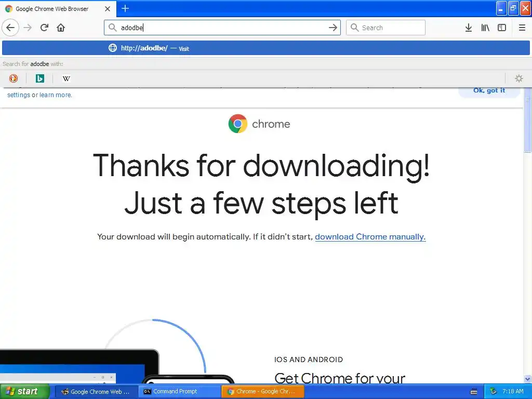Open the home page icon
Image resolution: width=532 pixels, height=399 pixels.
[61, 28]
